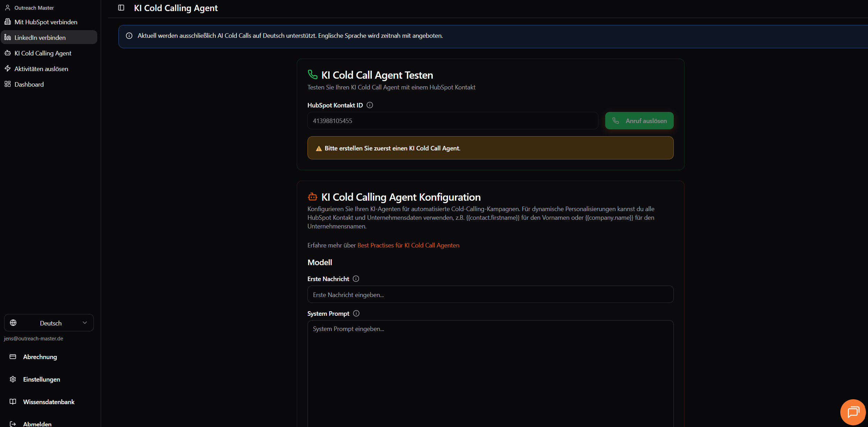Open Best Practises für KI Cold Call Agenten link
Image resolution: width=868 pixels, height=427 pixels.
click(x=408, y=245)
